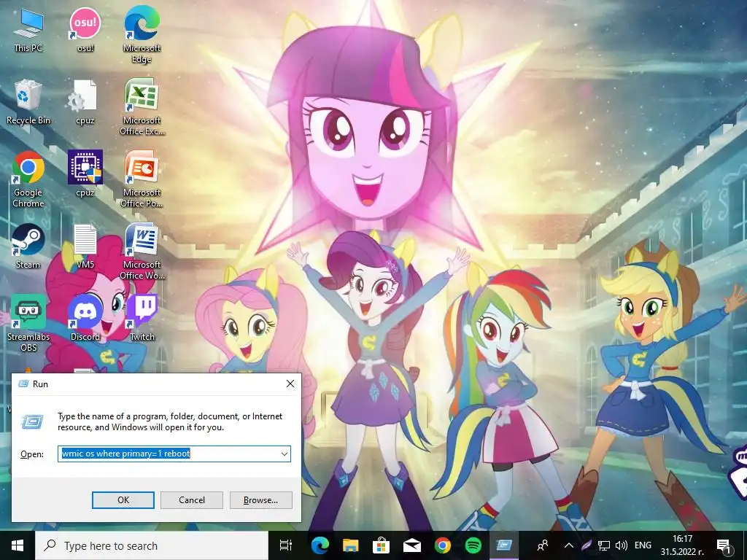Select the Recycle Bin icon
The image size is (747, 560).
point(28,102)
